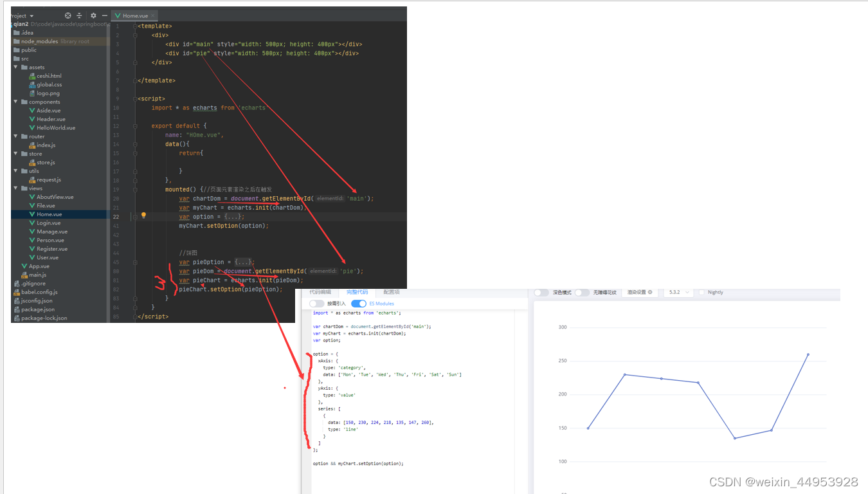Close the Home.vue editor tab
This screenshot has height=494, width=868.
pos(152,15)
